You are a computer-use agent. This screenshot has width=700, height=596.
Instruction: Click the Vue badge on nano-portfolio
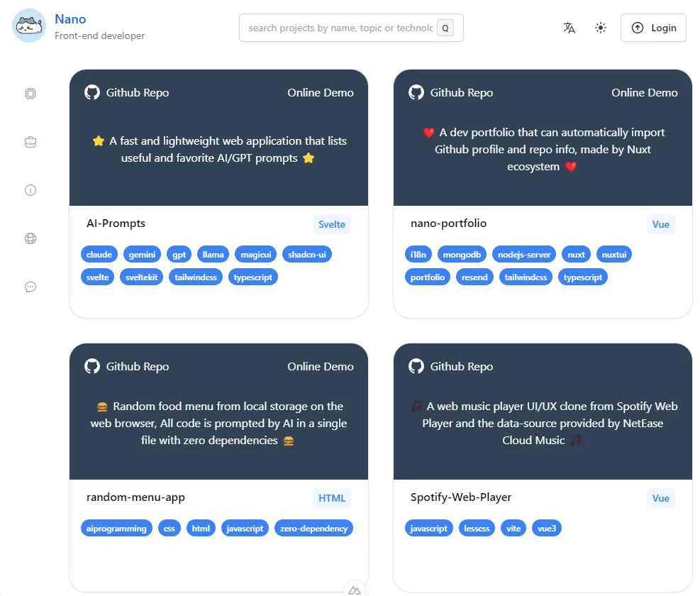[660, 224]
